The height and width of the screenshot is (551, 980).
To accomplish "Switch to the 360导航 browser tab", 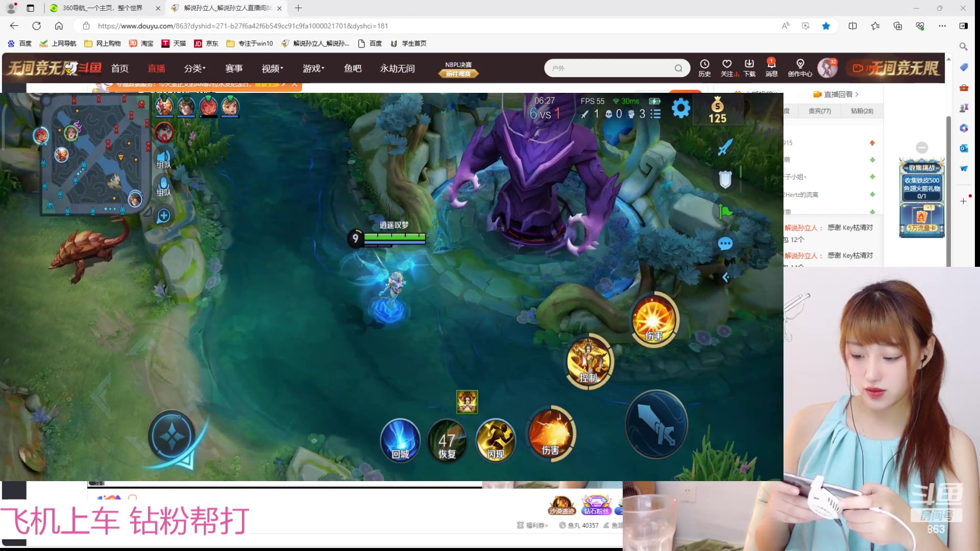I will pyautogui.click(x=105, y=8).
